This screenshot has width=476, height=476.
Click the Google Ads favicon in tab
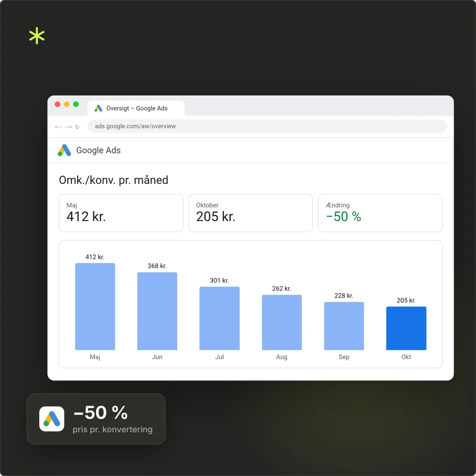[98, 109]
